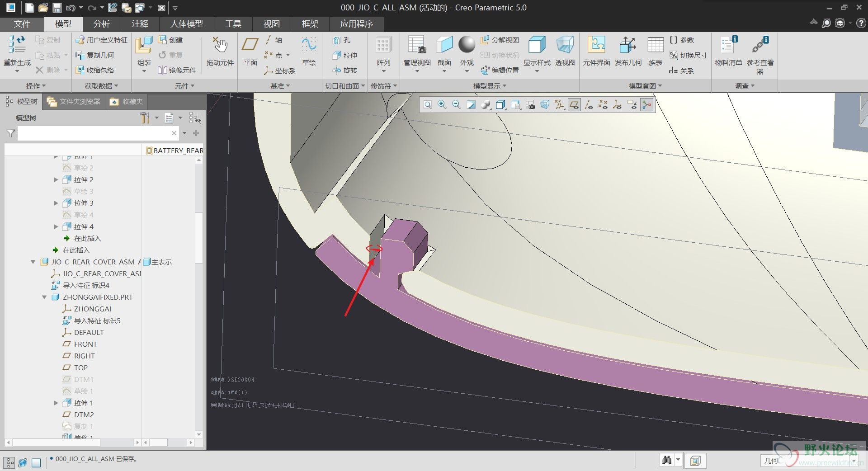Expand the 拉伸 3 feature node
This screenshot has height=471, width=868.
56,203
